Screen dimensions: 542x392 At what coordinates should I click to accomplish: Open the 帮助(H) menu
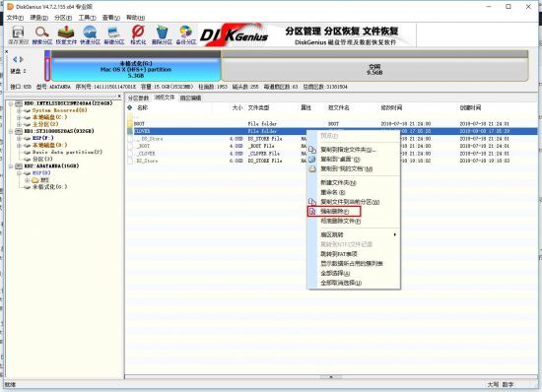coord(136,18)
